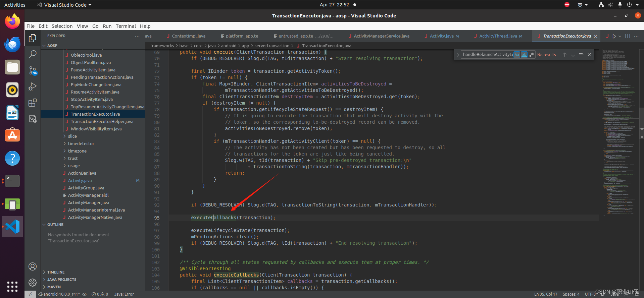This screenshot has width=644, height=298.
Task: Open Source Control view with 96 badge
Action: pos(33,70)
